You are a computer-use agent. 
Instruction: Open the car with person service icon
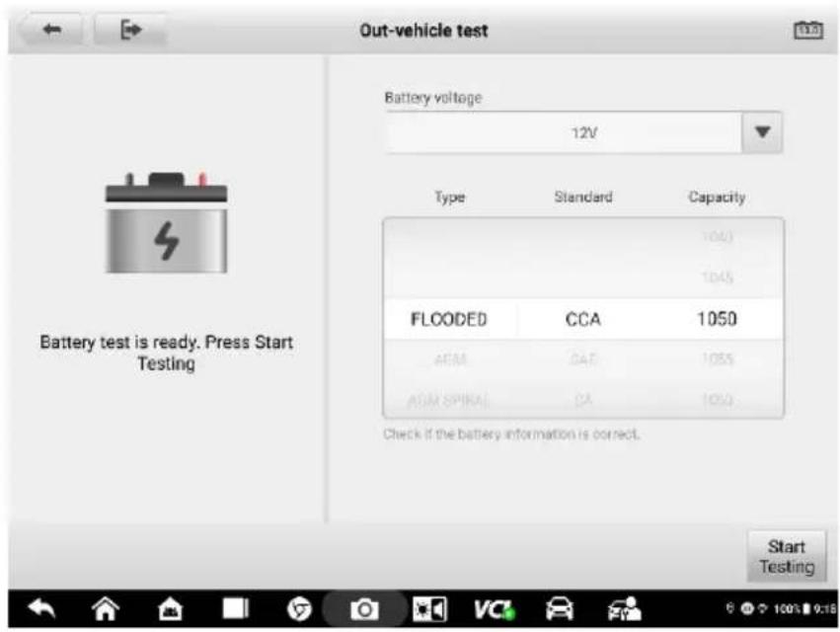624,609
